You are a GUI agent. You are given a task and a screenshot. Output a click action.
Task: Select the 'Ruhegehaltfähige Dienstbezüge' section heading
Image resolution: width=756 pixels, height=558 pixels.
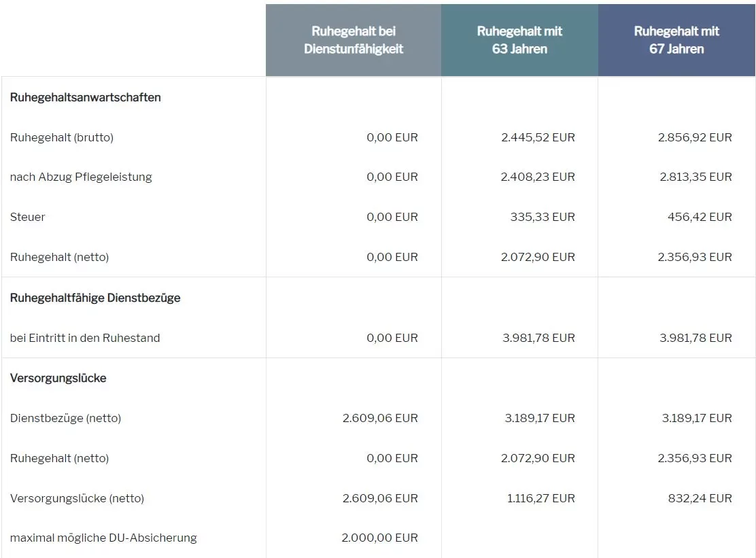tap(95, 298)
